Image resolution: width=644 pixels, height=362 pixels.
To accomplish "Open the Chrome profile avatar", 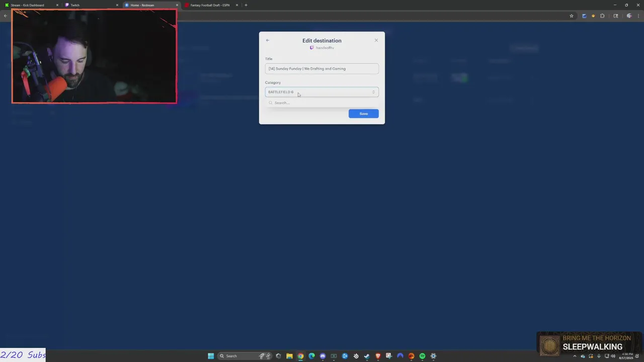I will [x=629, y=16].
